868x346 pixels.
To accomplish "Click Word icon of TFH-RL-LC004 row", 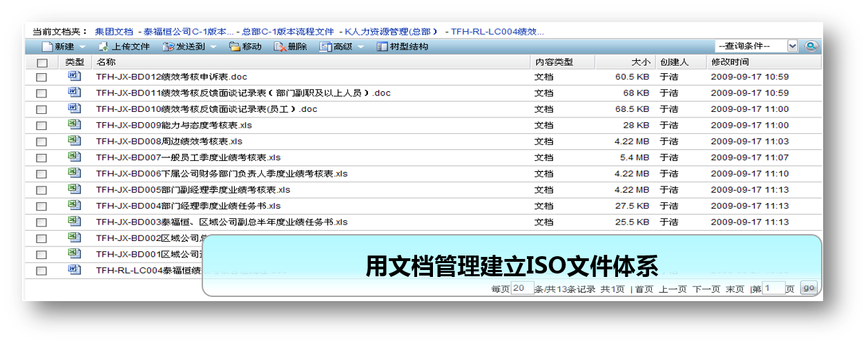I will point(74,270).
